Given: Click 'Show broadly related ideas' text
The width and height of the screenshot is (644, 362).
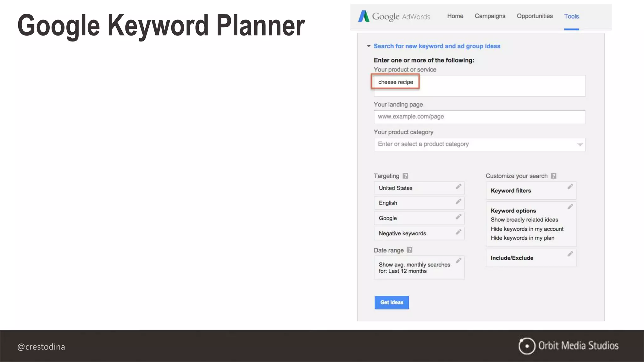Looking at the screenshot, I should coord(524,220).
